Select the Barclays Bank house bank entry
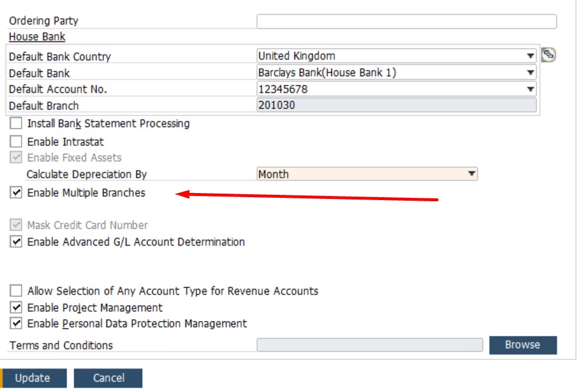Viewport: 579px width, 392px height. coord(351,71)
